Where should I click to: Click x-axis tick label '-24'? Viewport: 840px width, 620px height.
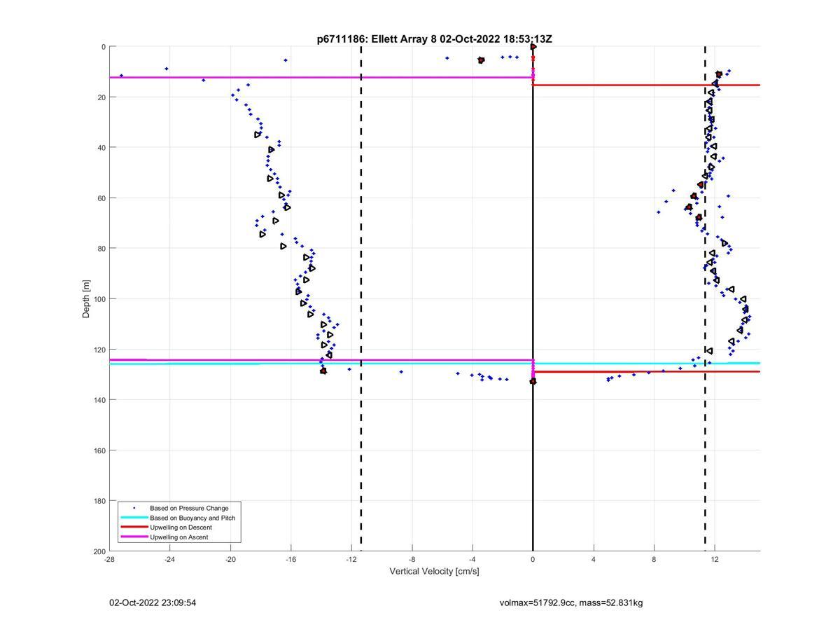click(x=169, y=559)
